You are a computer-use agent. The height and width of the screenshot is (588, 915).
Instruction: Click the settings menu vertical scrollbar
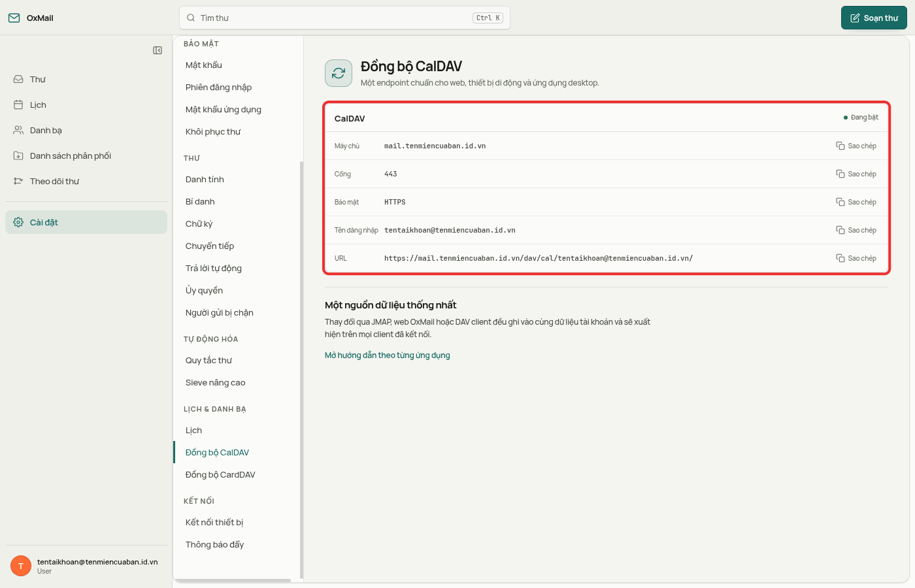pos(301,369)
